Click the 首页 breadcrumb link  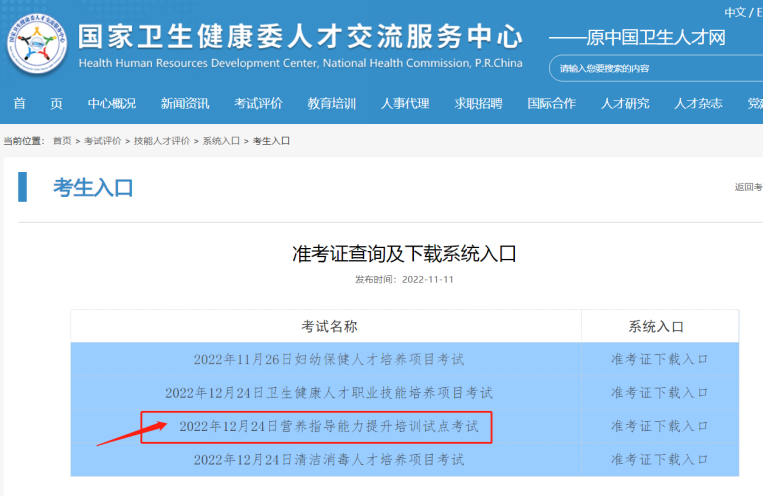pyautogui.click(x=62, y=141)
